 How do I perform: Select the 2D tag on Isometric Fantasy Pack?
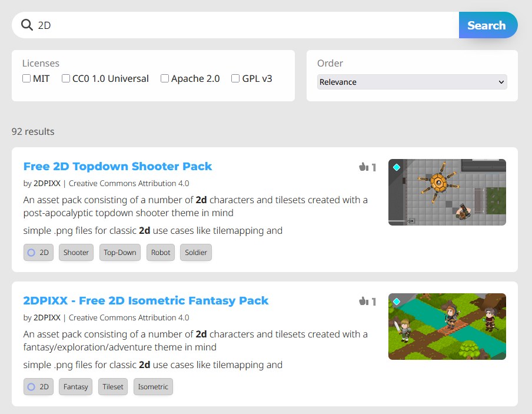click(38, 386)
